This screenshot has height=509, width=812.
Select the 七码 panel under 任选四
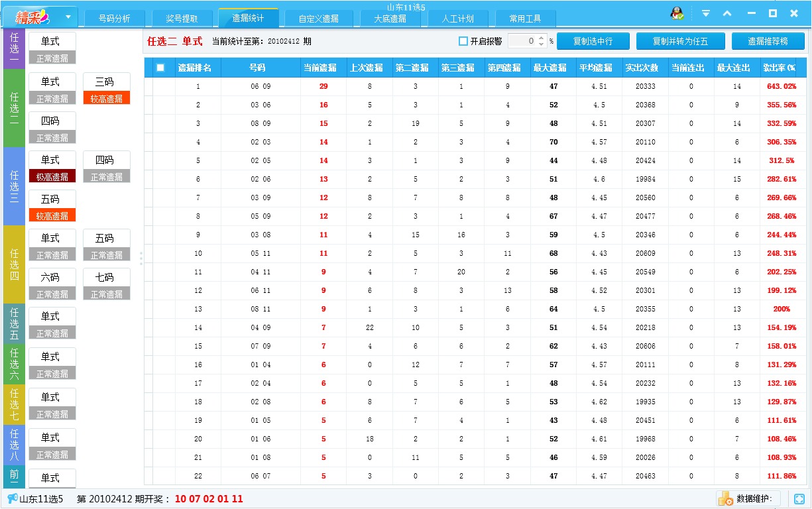pyautogui.click(x=106, y=284)
